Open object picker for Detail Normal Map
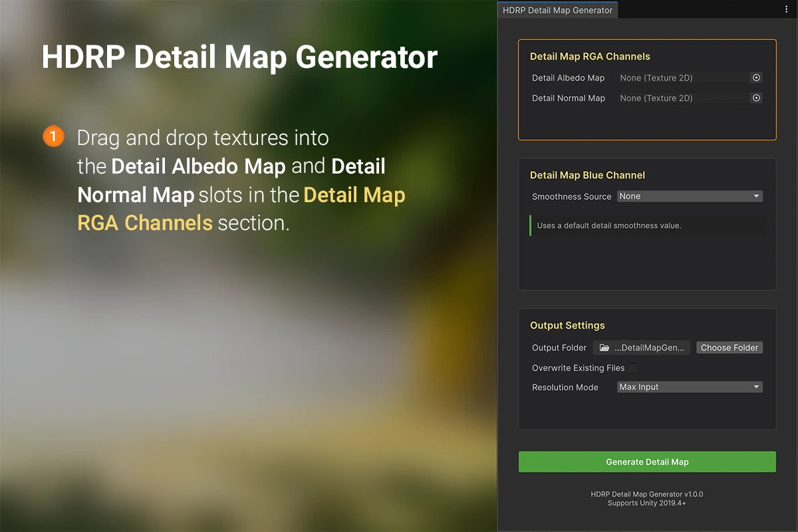Image resolution: width=798 pixels, height=532 pixels. pos(756,98)
